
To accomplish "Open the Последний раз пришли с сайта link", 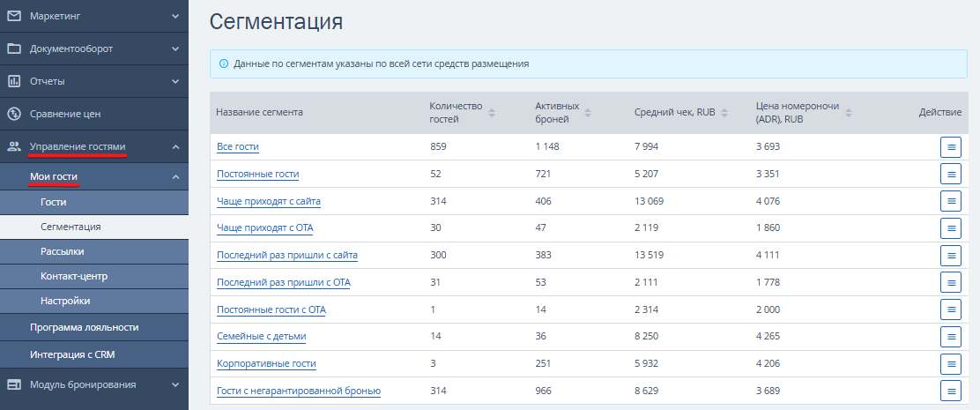I will (x=287, y=255).
